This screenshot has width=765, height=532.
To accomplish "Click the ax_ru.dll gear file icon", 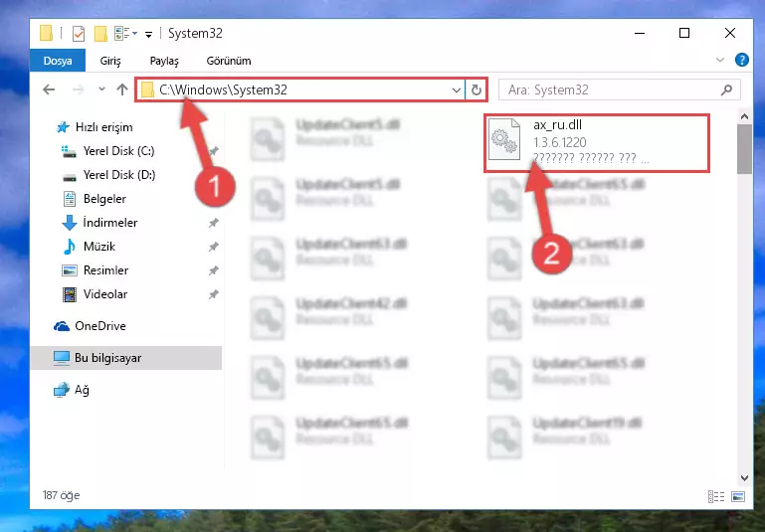I will pos(504,139).
